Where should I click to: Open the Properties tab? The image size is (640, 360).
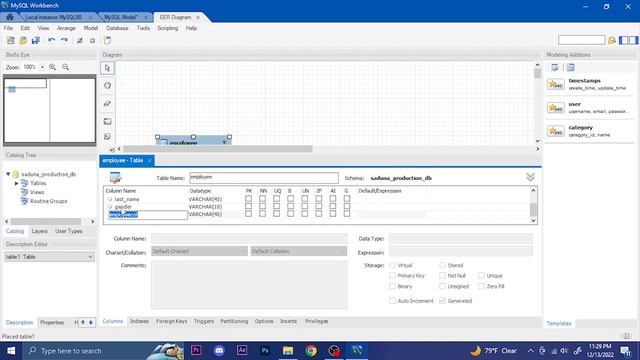tap(52, 322)
